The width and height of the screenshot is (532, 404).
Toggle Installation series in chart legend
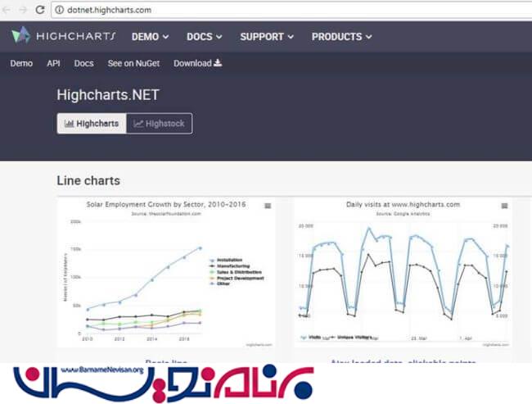[x=226, y=260]
